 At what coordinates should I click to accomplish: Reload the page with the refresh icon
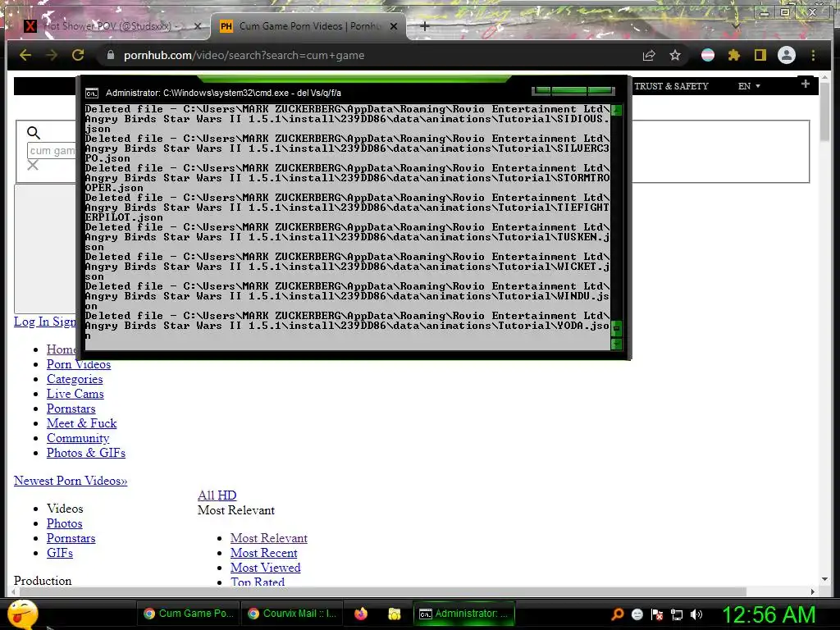(78, 55)
